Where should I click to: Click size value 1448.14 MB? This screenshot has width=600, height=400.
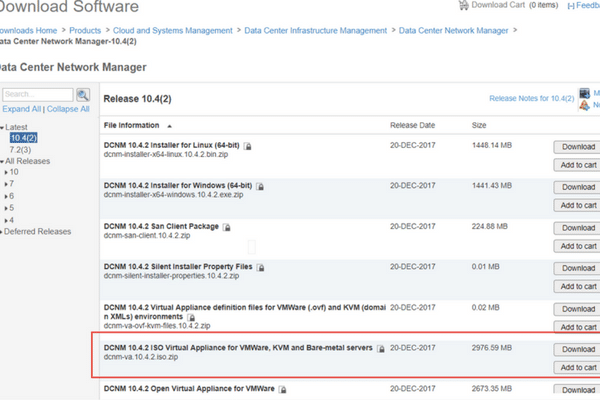[x=491, y=145]
